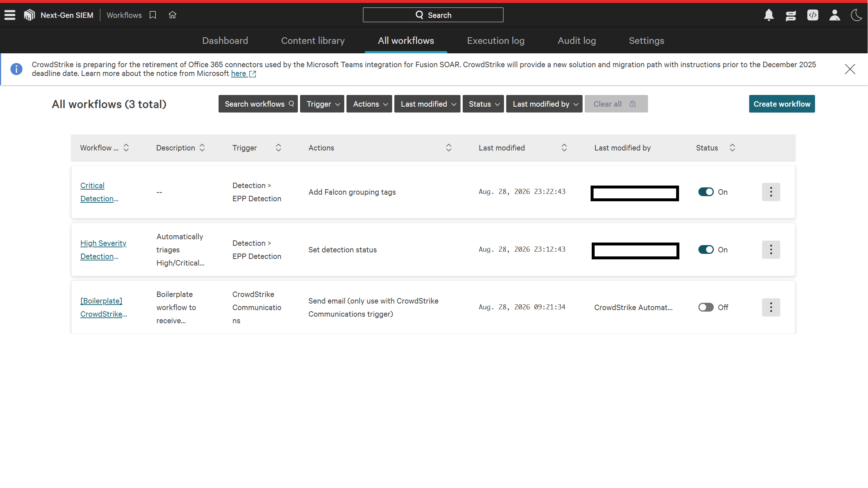Switch to the Dashboard tab
This screenshot has width=868, height=488.
225,41
